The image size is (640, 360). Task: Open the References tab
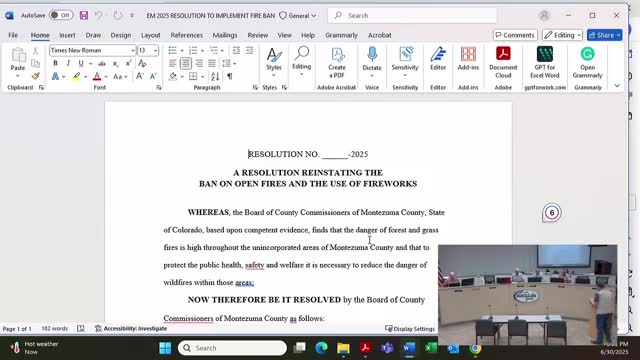pos(187,35)
